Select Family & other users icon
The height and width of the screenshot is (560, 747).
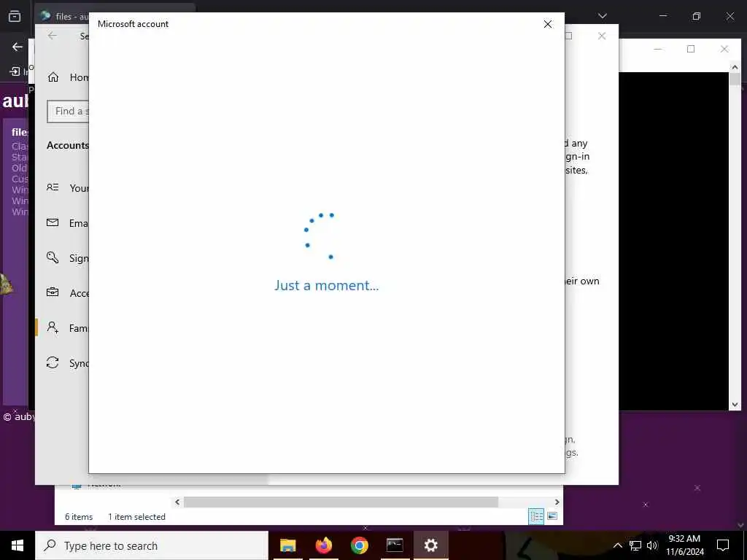[x=53, y=327]
